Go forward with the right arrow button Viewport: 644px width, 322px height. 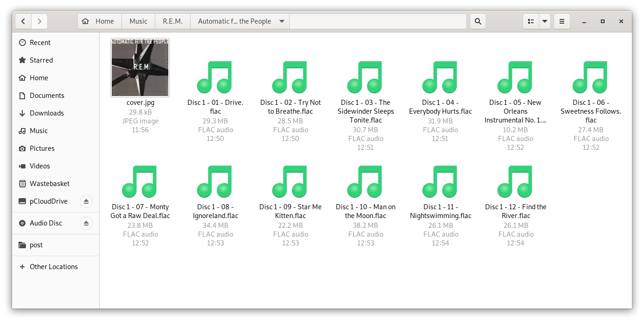tap(39, 21)
